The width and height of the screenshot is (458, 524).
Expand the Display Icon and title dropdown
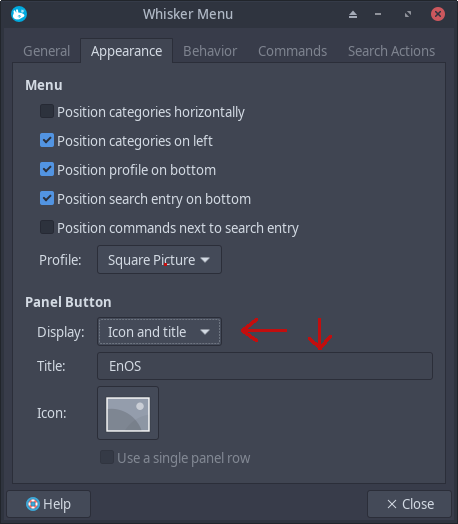159,332
